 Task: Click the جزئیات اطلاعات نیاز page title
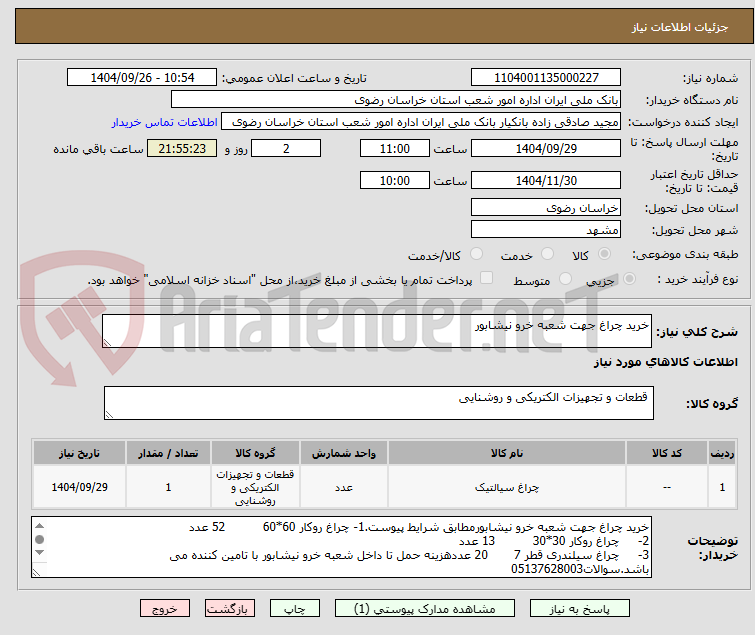(x=679, y=27)
